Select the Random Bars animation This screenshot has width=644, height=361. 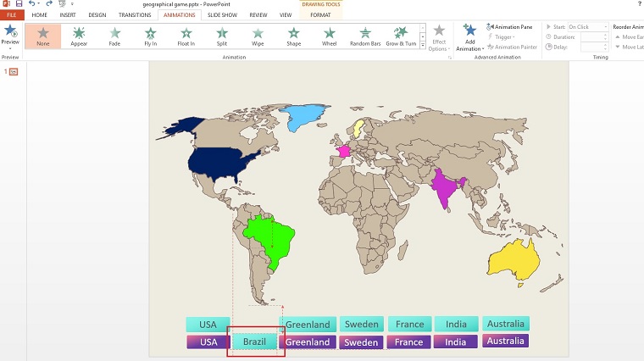365,36
